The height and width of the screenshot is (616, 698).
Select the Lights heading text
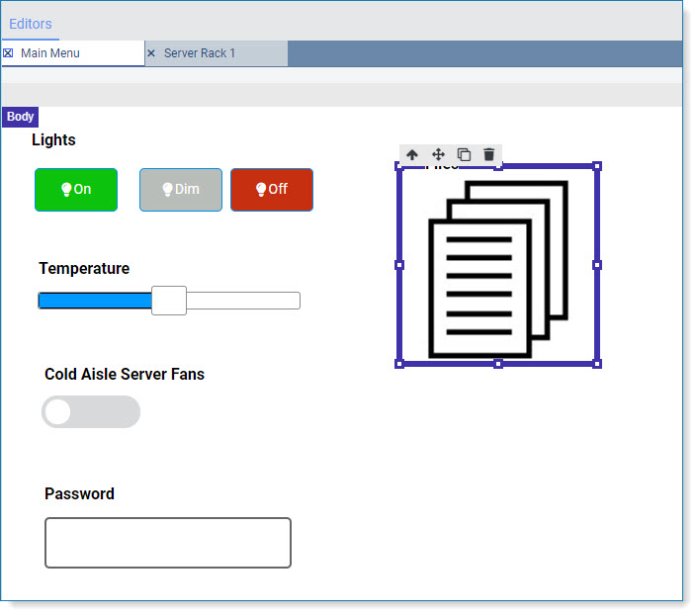(53, 140)
